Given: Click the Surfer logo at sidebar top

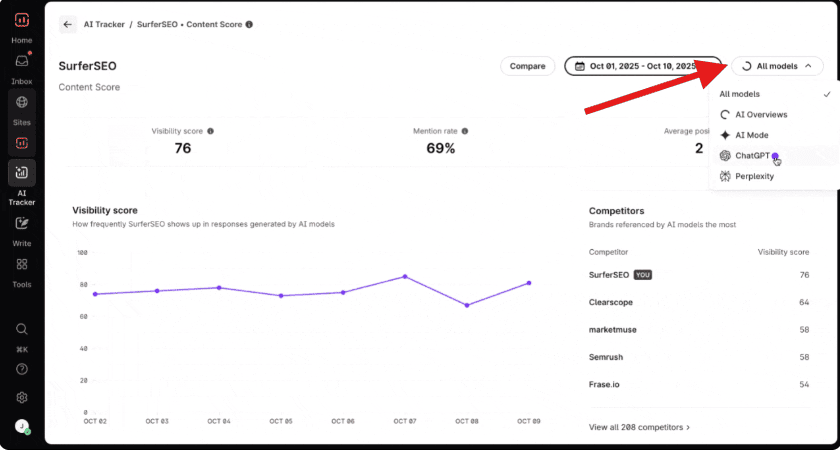Looking at the screenshot, I should [x=21, y=20].
